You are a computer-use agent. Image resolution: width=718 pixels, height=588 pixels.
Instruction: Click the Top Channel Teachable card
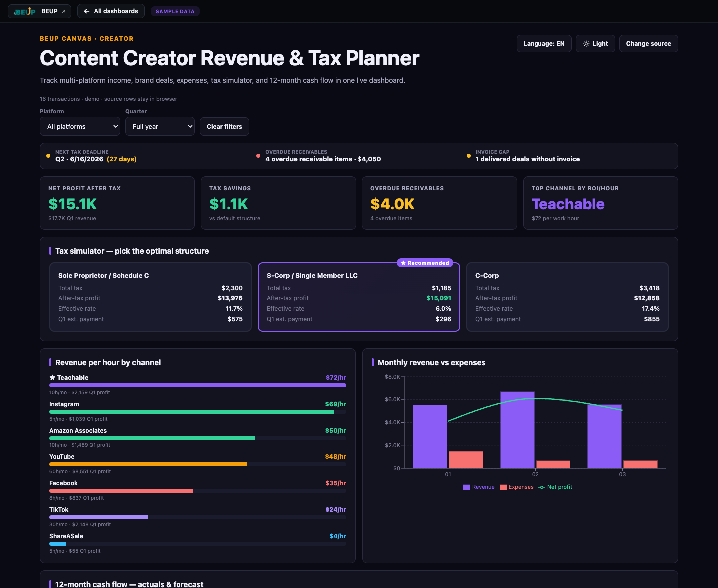(600, 203)
